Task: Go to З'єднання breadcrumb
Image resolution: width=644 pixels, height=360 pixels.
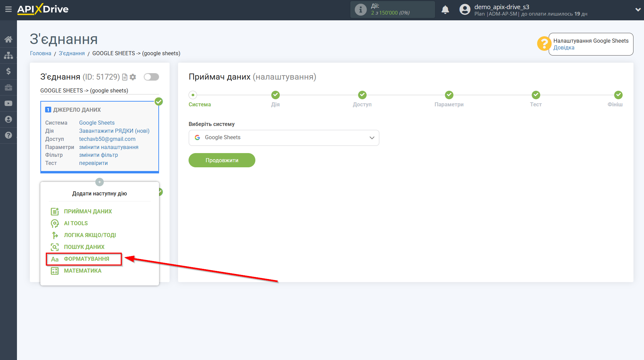Action: [72, 54]
